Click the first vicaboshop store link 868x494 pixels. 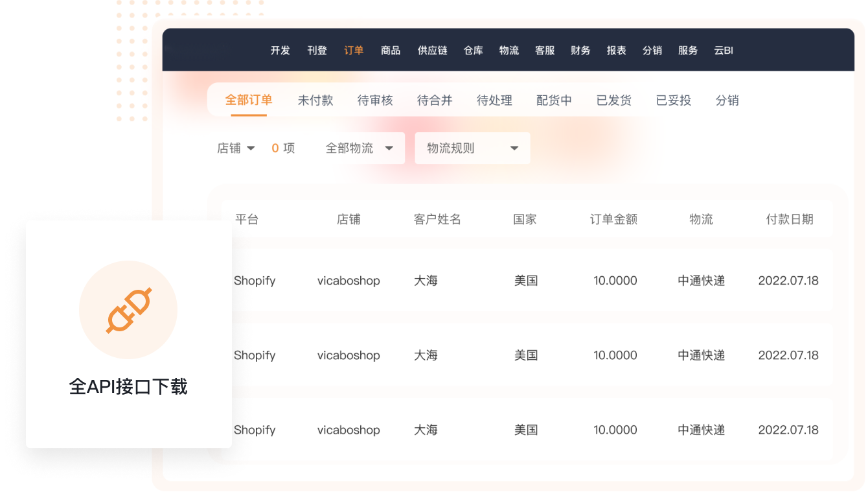tap(348, 281)
